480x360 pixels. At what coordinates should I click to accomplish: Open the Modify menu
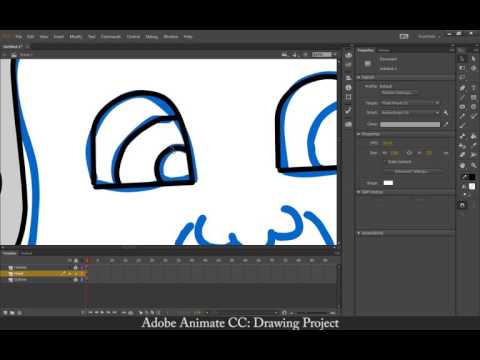tap(76, 37)
